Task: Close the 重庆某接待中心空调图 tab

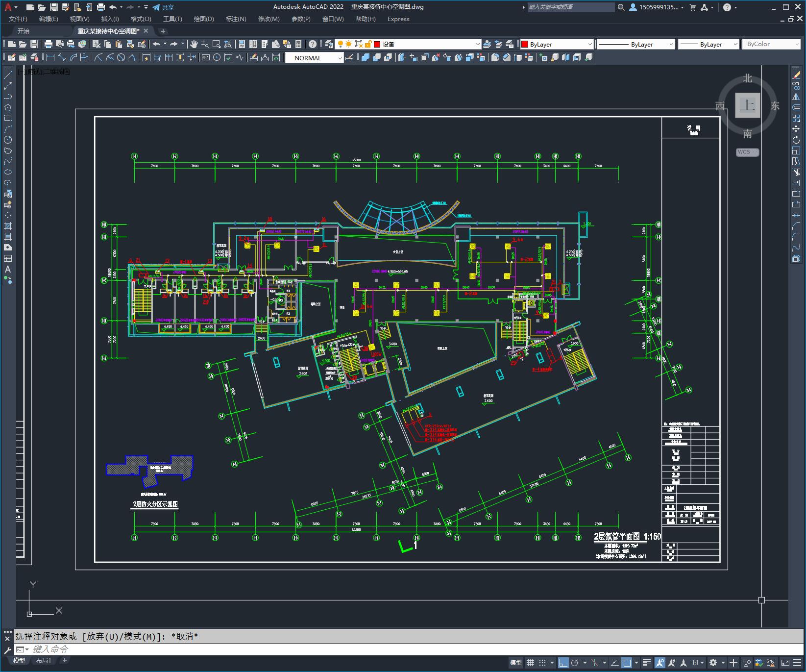Action: tap(146, 31)
